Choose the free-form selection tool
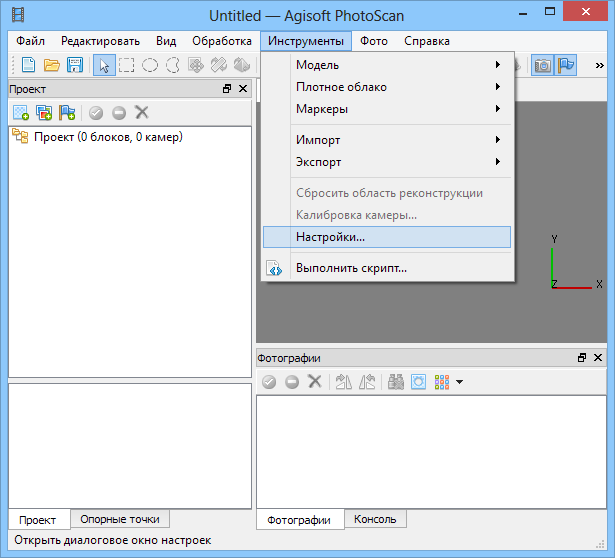Image resolution: width=615 pixels, height=558 pixels. point(173,65)
